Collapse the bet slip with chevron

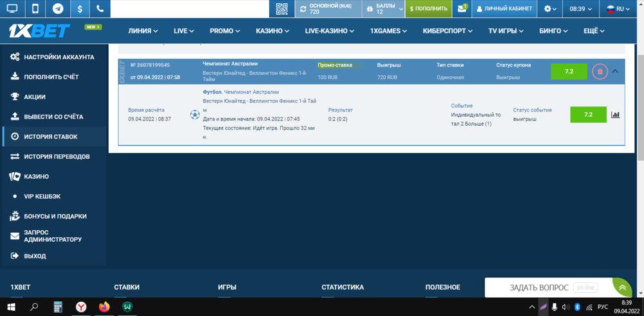coord(615,71)
